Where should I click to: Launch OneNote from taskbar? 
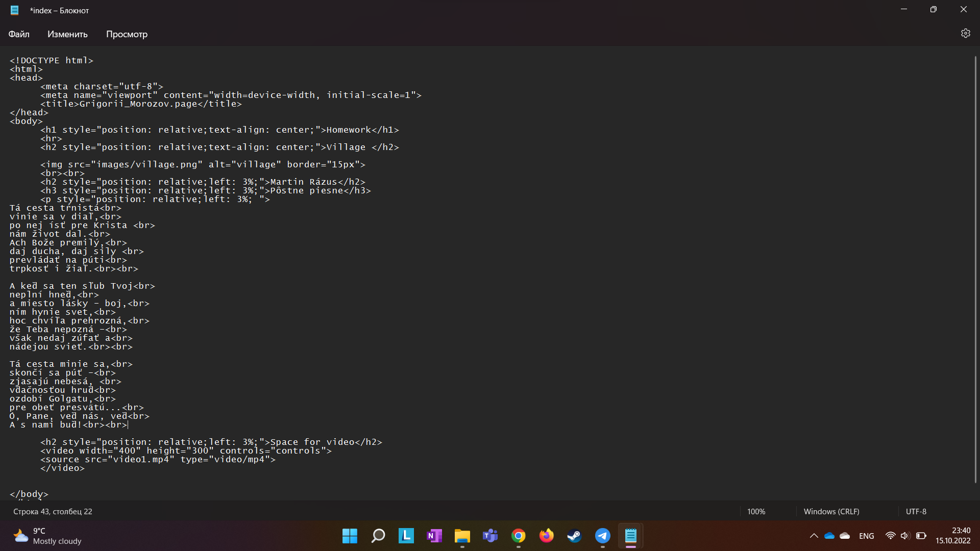434,536
